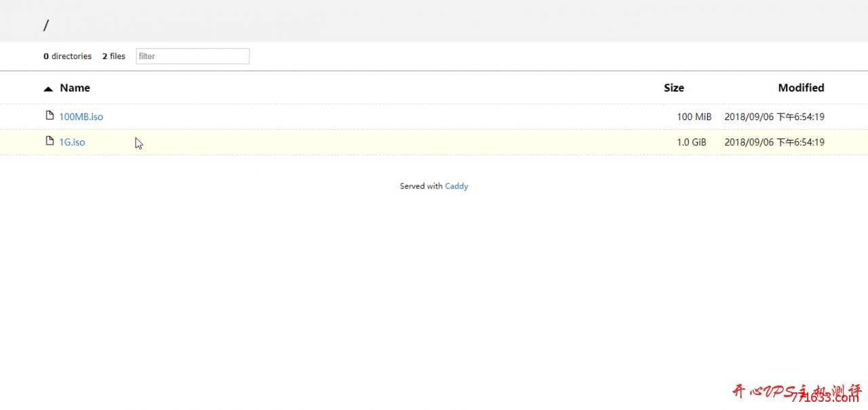Sort the listing by Name column
Screen dimensions: 868x410
tap(75, 88)
